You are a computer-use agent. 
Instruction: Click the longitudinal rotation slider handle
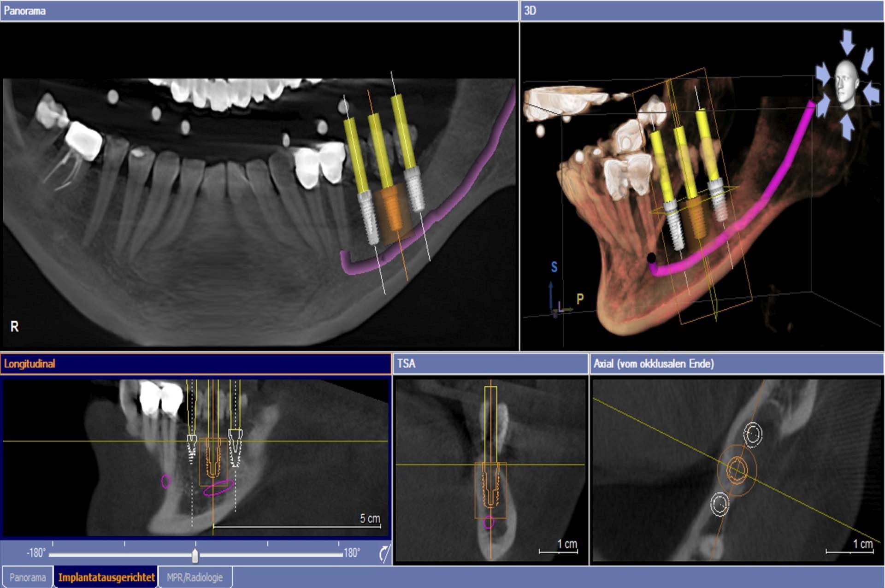pyautogui.click(x=195, y=556)
